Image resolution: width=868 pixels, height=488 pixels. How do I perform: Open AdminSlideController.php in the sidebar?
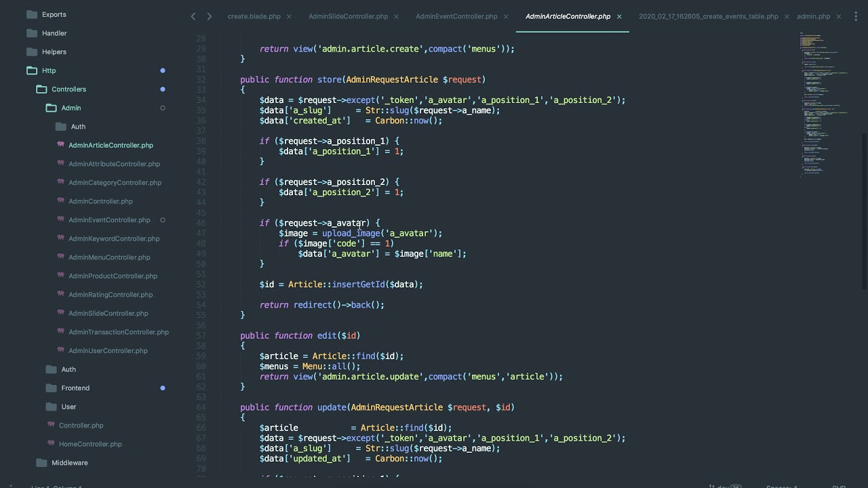point(108,313)
